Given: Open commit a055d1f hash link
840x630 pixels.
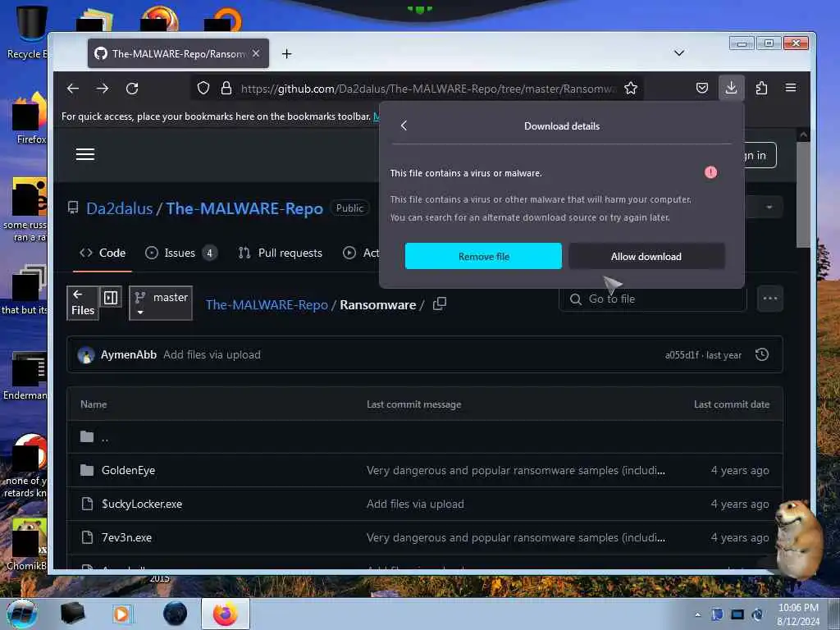Looking at the screenshot, I should [x=682, y=355].
